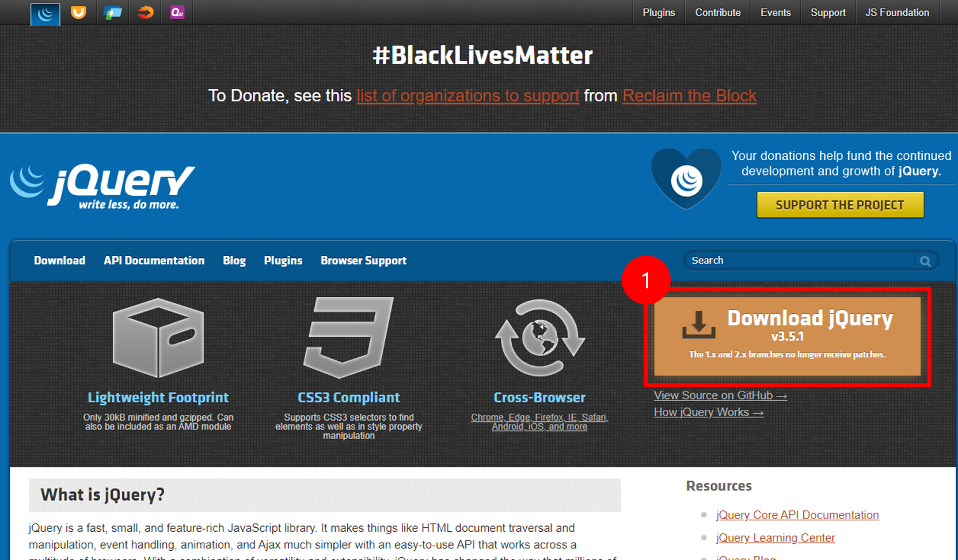Open API Documentation nav item
958x560 pixels.
(x=154, y=261)
